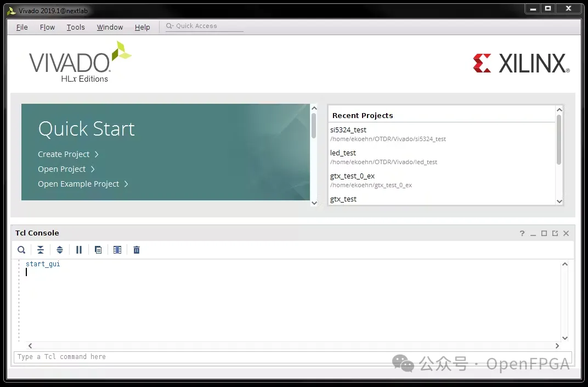The height and width of the screenshot is (387, 588).
Task: Open the Flow menu
Action: click(x=47, y=27)
